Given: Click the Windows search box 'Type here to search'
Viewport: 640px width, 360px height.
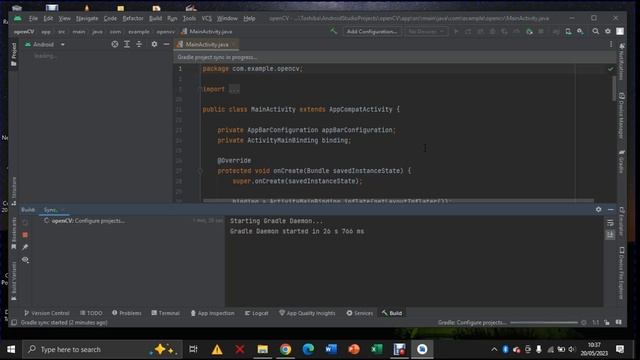Looking at the screenshot, I should (102, 349).
